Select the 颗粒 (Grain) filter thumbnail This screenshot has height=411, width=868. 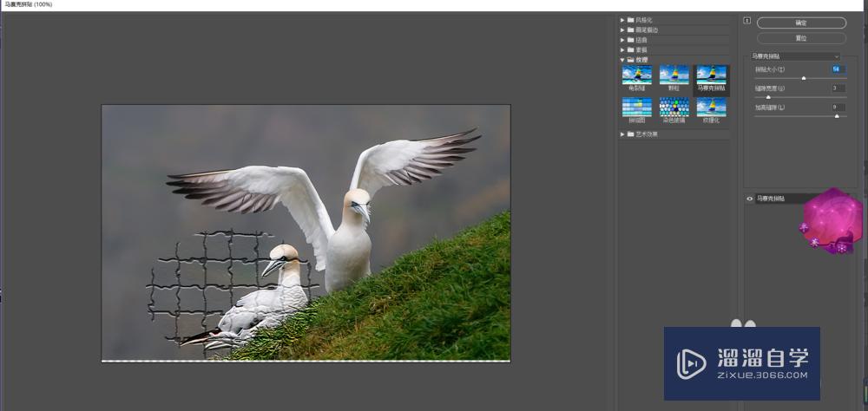tap(674, 75)
